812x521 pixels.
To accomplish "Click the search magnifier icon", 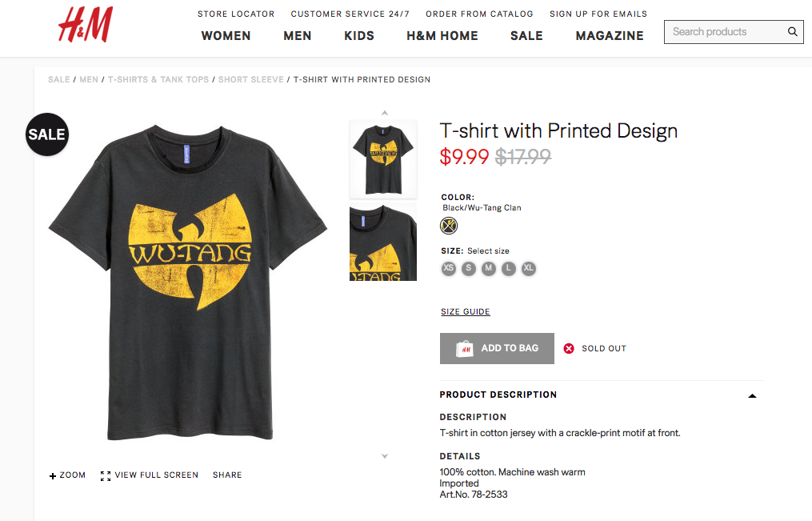I will coord(792,32).
